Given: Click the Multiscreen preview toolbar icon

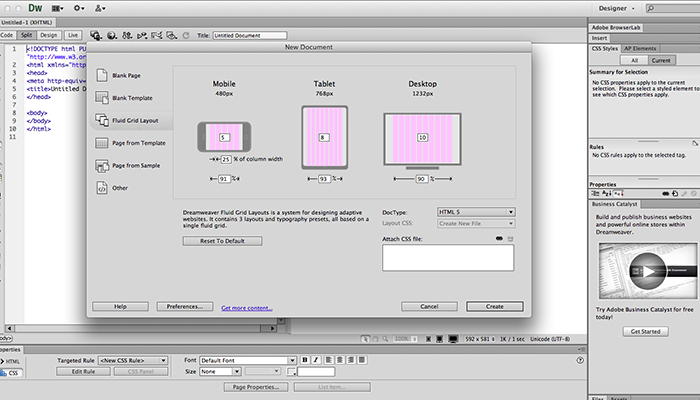Looking at the screenshot, I should click(96, 35).
